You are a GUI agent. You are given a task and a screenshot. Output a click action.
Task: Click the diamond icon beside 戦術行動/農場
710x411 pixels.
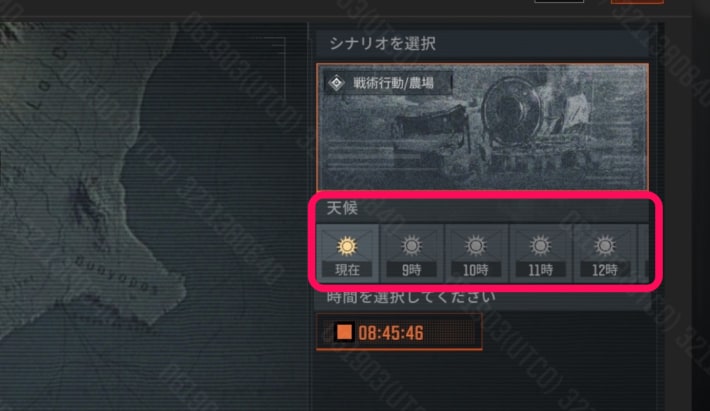pyautogui.click(x=336, y=83)
